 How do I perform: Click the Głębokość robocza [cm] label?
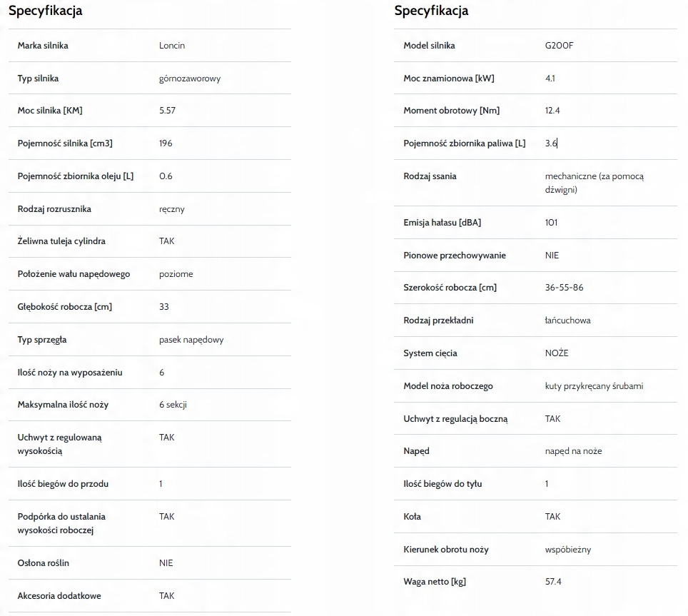coord(64,307)
